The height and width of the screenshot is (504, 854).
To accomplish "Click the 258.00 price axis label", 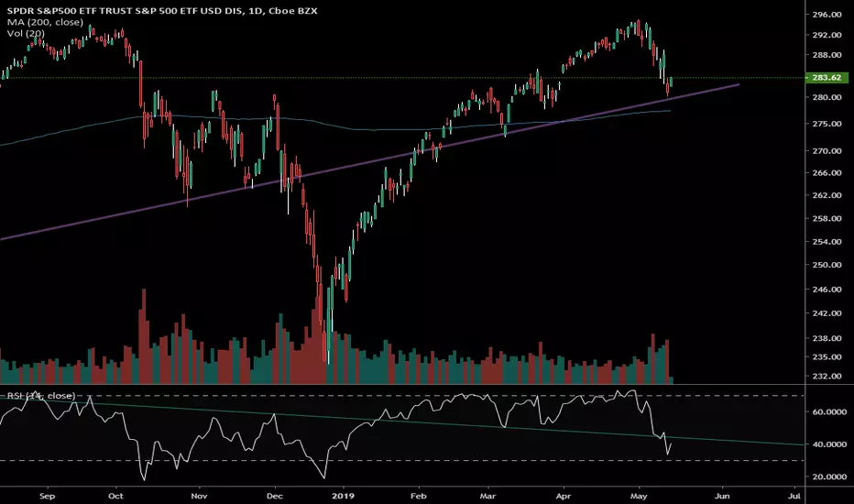I will pos(827,218).
